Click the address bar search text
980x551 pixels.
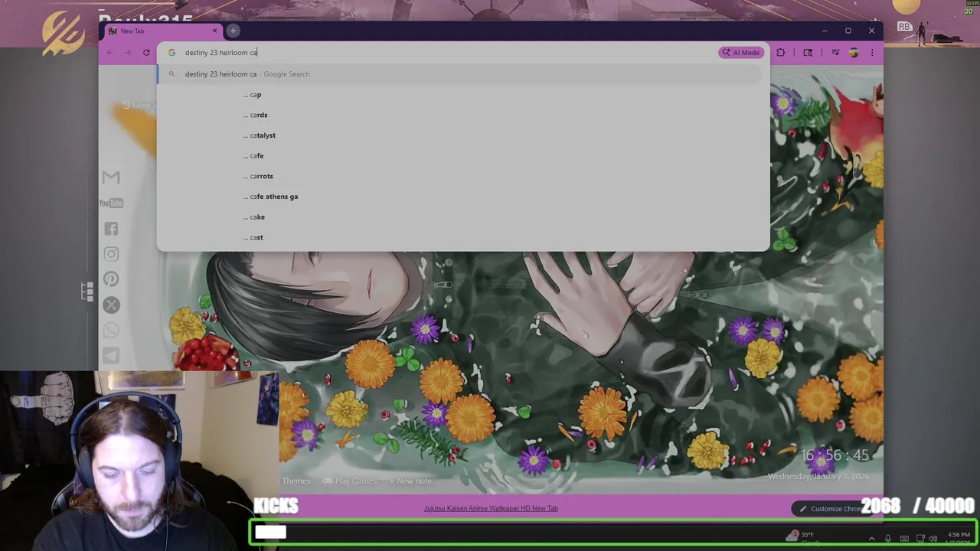(x=220, y=53)
